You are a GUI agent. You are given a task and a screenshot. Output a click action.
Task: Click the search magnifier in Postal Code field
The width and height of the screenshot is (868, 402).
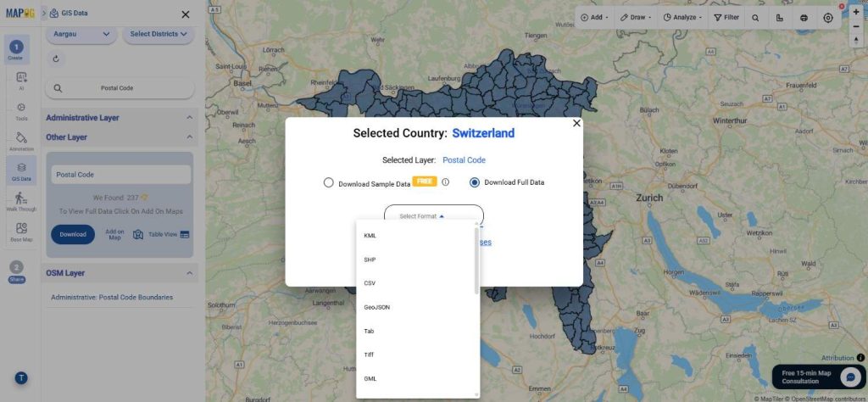tap(58, 88)
